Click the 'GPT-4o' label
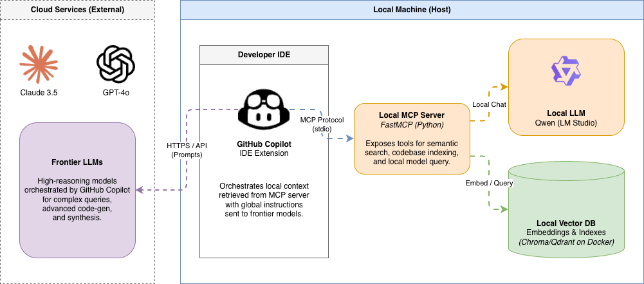Image resolution: width=644 pixels, height=284 pixels. (116, 93)
